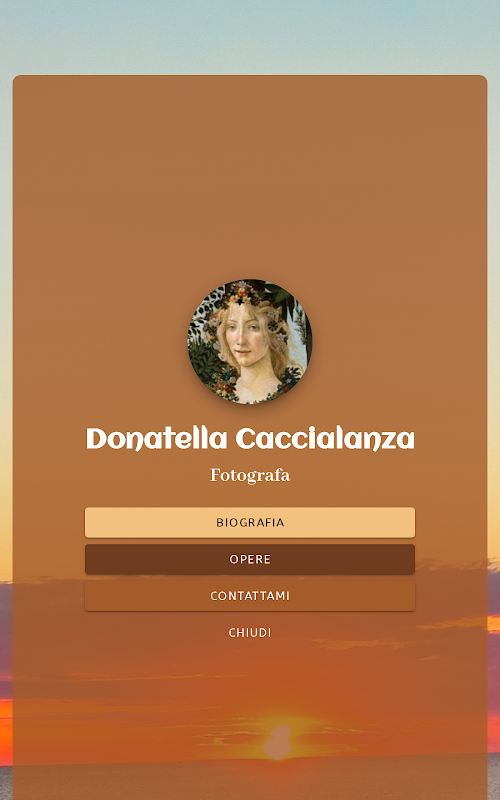Select the OPERE button
The image size is (500, 800).
[250, 559]
